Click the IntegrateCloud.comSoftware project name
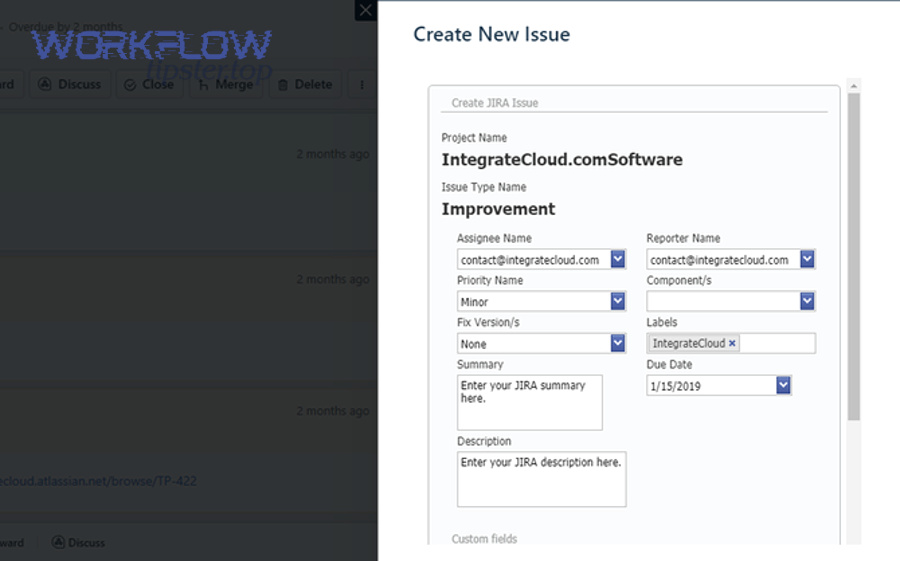Image resolution: width=900 pixels, height=561 pixels. coord(562,159)
